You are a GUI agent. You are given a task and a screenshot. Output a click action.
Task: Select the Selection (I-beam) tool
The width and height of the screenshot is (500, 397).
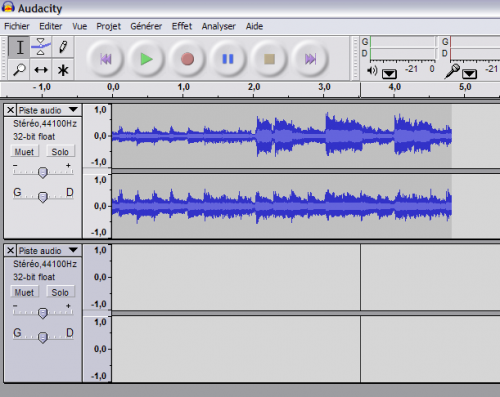pos(19,47)
